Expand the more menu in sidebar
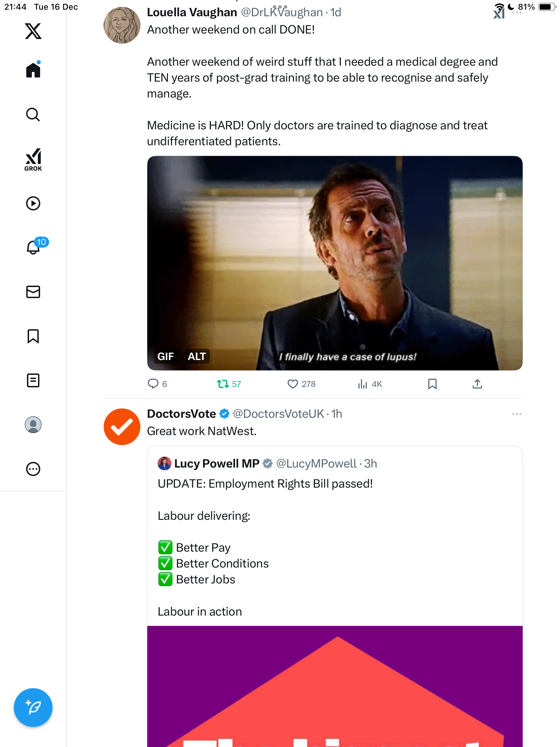This screenshot has height=747, width=560. point(33,469)
